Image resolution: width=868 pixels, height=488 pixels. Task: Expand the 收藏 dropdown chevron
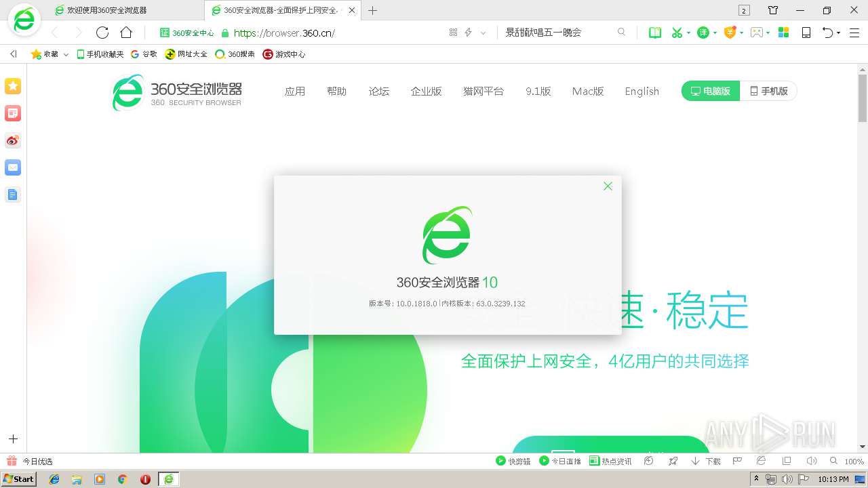[x=66, y=55]
